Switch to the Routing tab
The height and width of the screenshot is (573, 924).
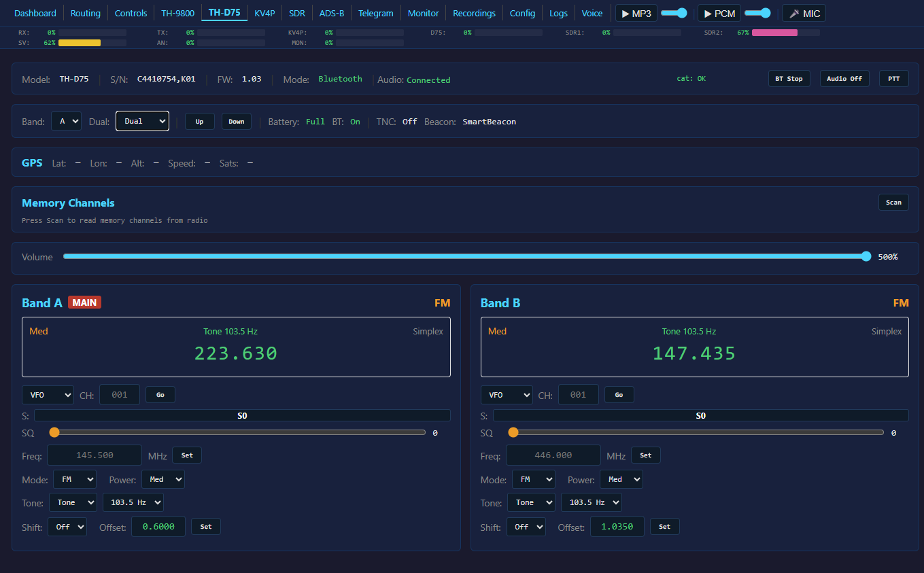click(86, 13)
